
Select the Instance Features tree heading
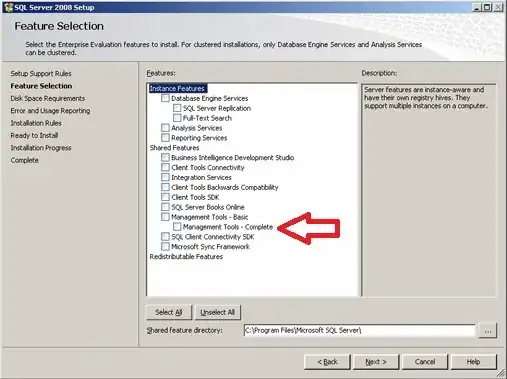178,88
